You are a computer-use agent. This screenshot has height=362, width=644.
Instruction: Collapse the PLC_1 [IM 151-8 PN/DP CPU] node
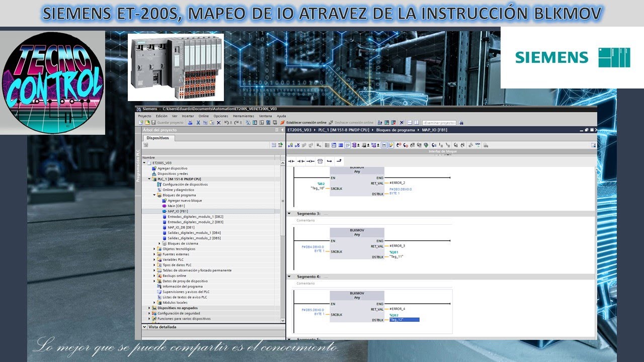149,179
